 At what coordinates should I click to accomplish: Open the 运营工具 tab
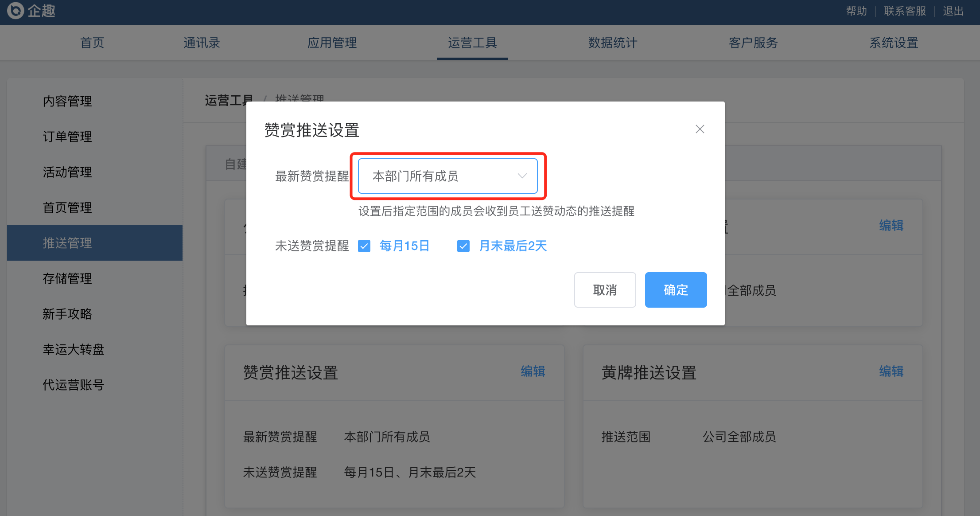472,43
